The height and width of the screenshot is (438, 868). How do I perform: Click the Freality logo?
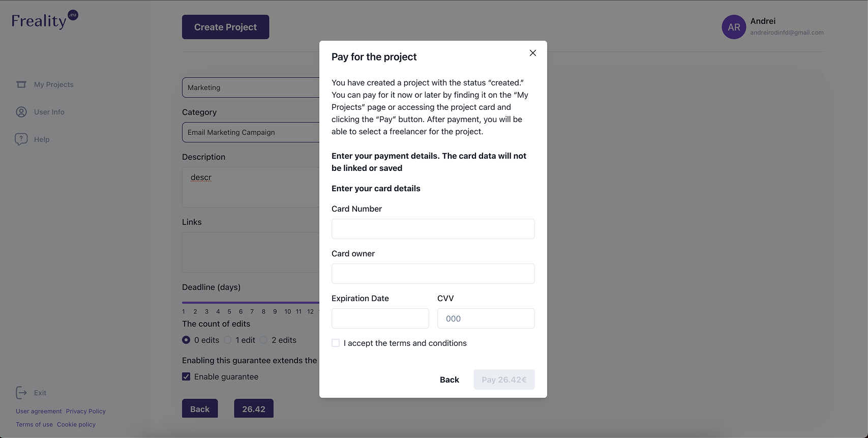point(43,19)
